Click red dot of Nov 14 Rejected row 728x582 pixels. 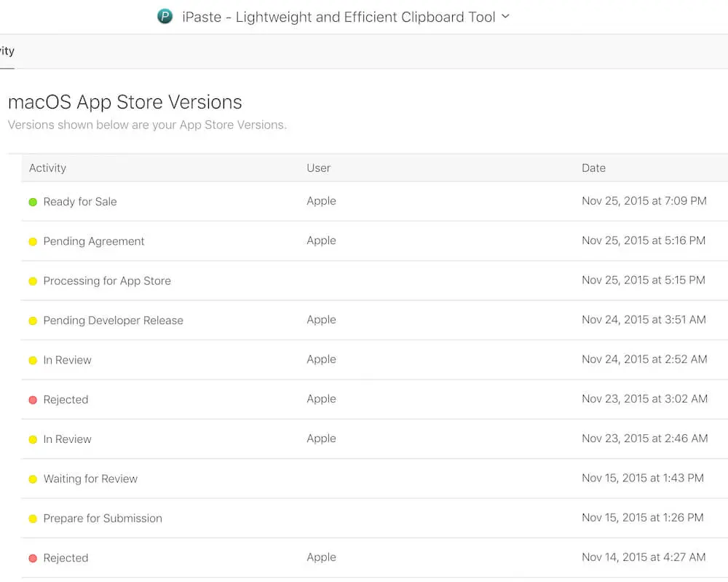pos(33,558)
